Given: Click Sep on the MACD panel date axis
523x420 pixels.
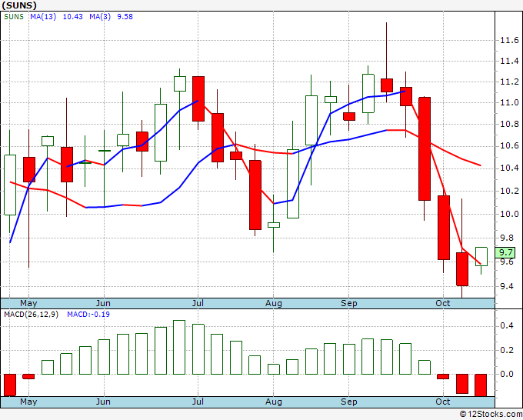Looking at the screenshot, I should 349,402.
